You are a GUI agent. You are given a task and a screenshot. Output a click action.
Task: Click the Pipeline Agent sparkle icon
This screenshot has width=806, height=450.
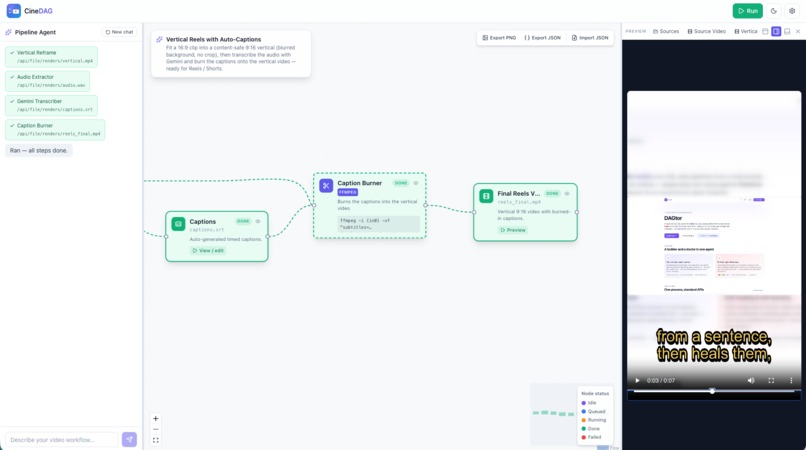tap(8, 32)
